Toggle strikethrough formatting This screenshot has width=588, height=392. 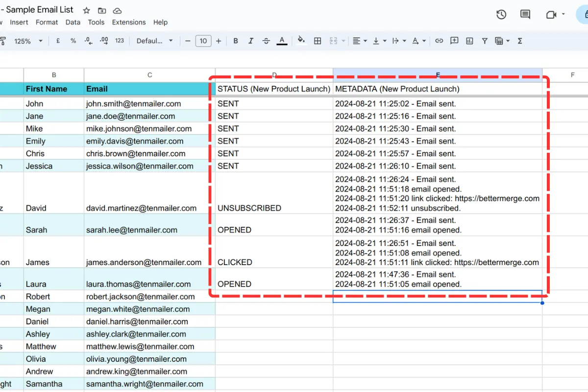(266, 41)
